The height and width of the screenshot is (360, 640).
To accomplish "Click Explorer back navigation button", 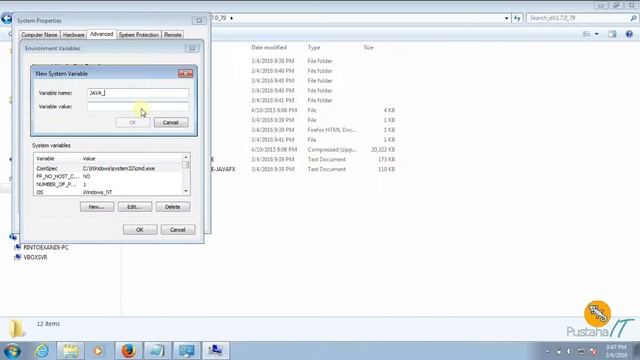I will (x=7, y=18).
